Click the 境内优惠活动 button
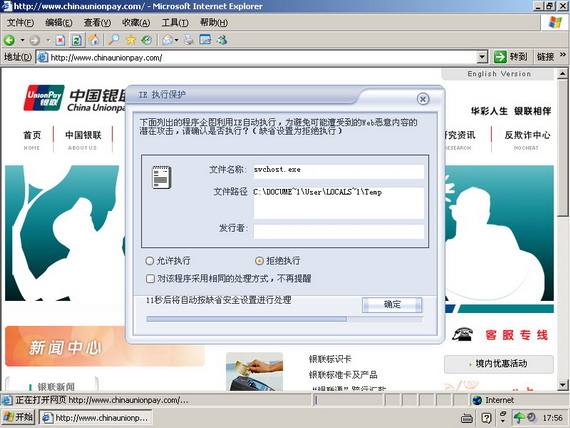The height and width of the screenshot is (428, 570). click(498, 363)
